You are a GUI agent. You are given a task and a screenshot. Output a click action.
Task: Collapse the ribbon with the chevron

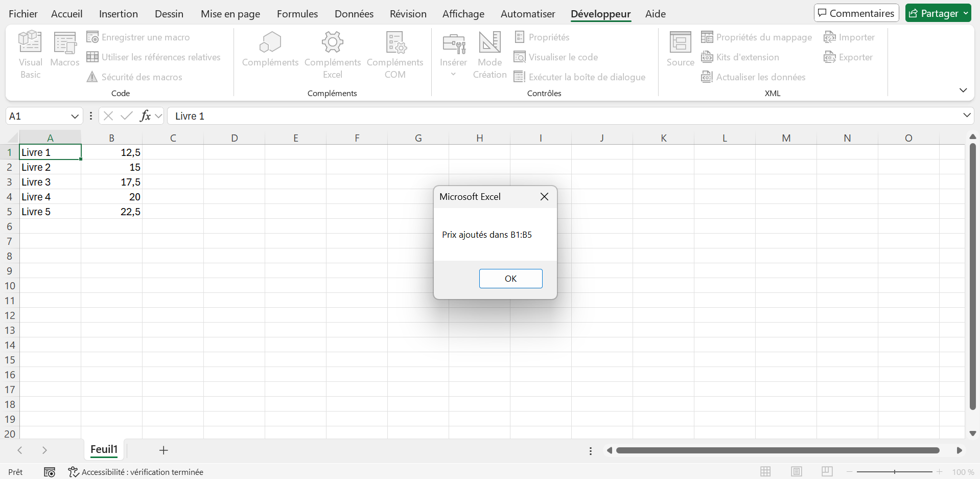click(963, 90)
